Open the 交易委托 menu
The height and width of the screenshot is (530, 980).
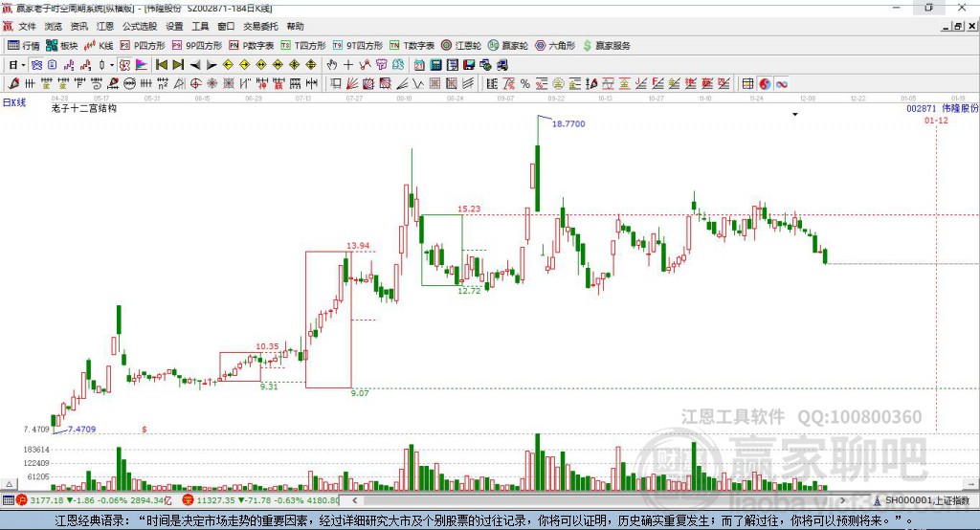tap(260, 26)
